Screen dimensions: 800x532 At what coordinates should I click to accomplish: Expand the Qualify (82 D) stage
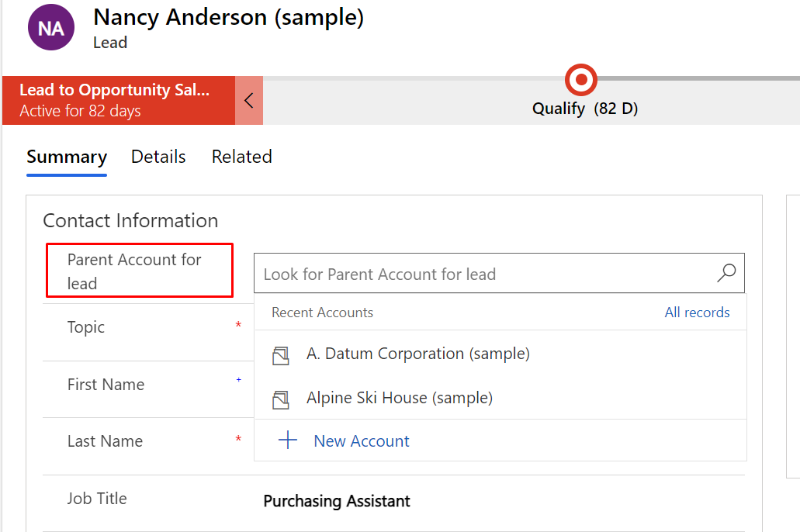coord(584,109)
